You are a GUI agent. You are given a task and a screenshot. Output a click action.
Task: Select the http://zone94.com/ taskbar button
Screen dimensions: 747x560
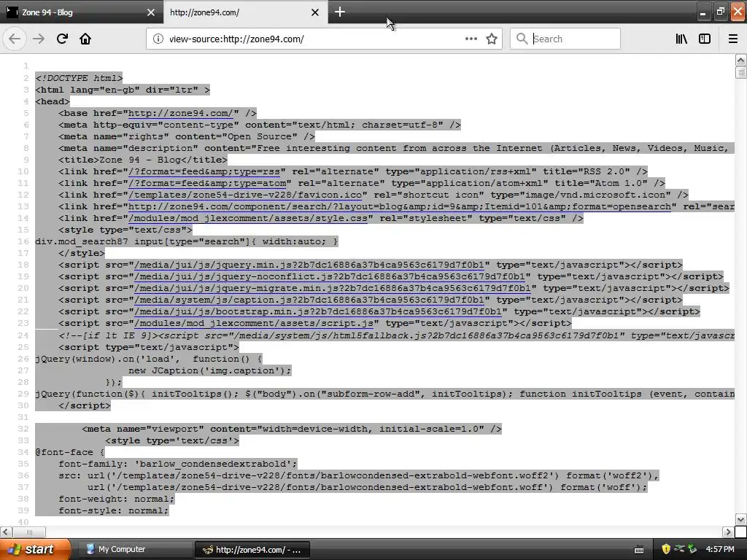[x=252, y=550]
